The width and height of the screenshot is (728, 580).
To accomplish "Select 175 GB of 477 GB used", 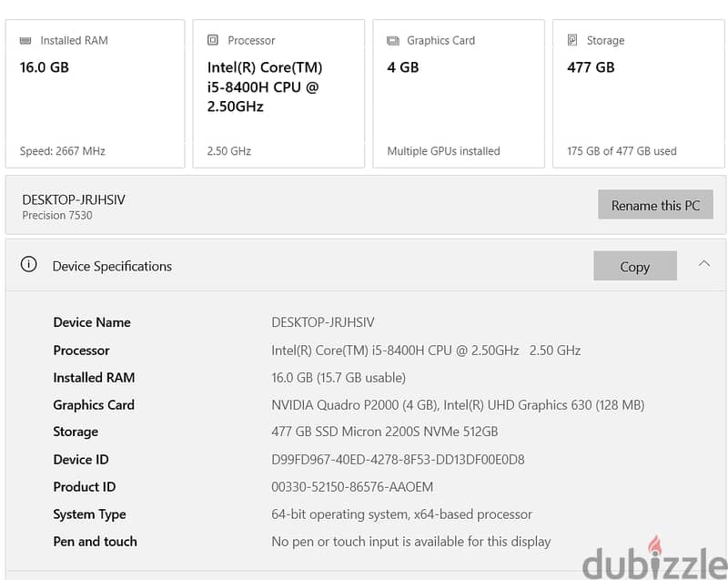I will pos(622,151).
